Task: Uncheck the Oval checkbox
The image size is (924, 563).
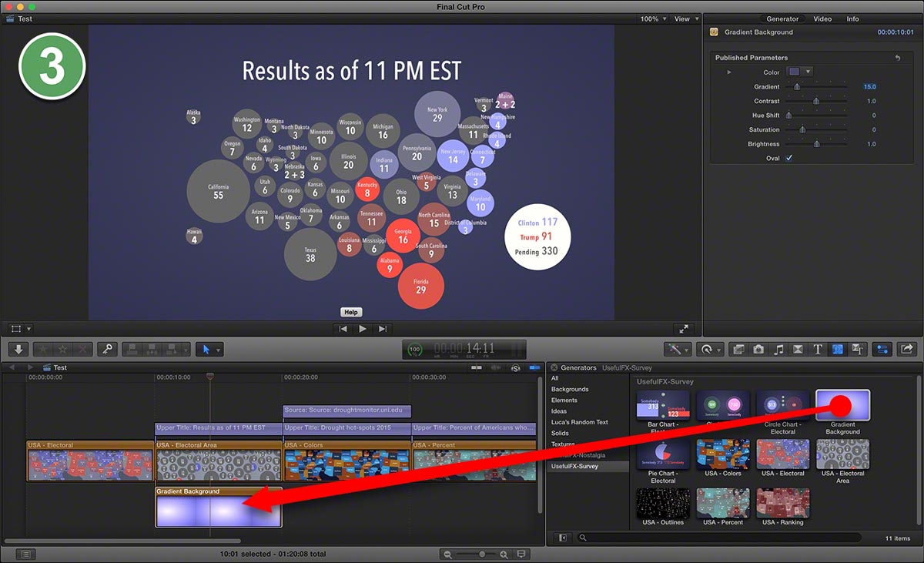Action: (x=788, y=158)
